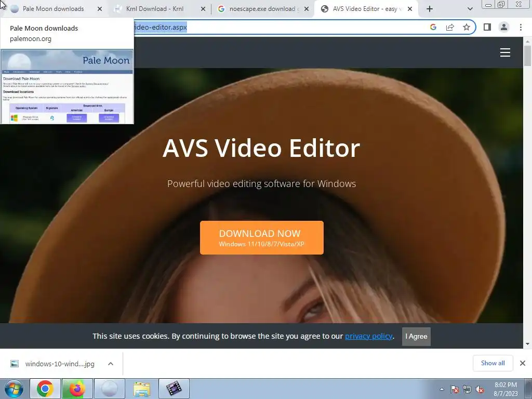
Task: Close the AVS Video Editor tab
Action: point(410,9)
